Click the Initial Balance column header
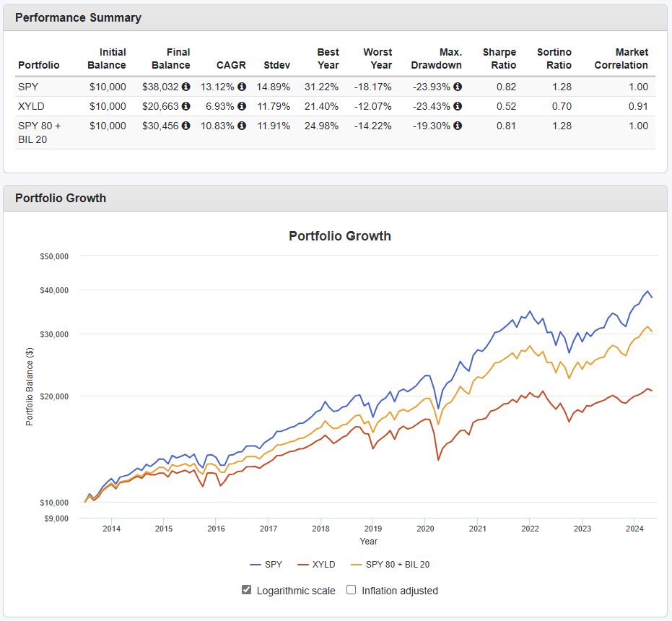Viewport: 672px width, 621px height. pos(107,58)
